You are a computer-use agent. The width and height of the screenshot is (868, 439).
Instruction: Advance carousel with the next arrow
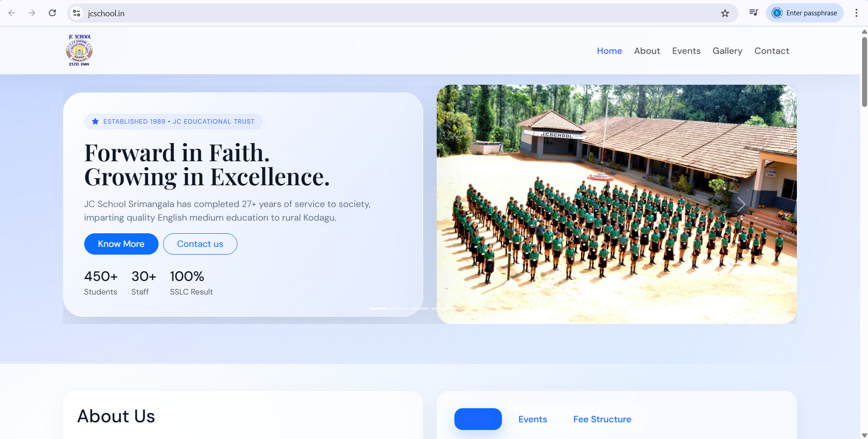(x=741, y=204)
